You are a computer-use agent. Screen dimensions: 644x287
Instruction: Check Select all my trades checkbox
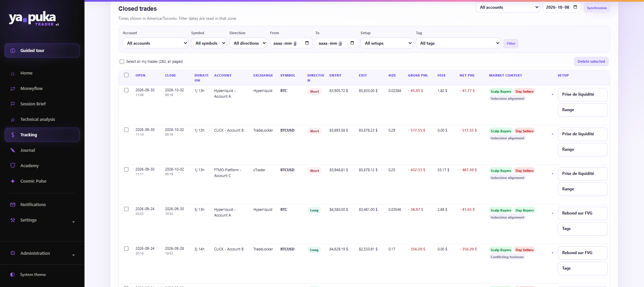[x=122, y=62]
